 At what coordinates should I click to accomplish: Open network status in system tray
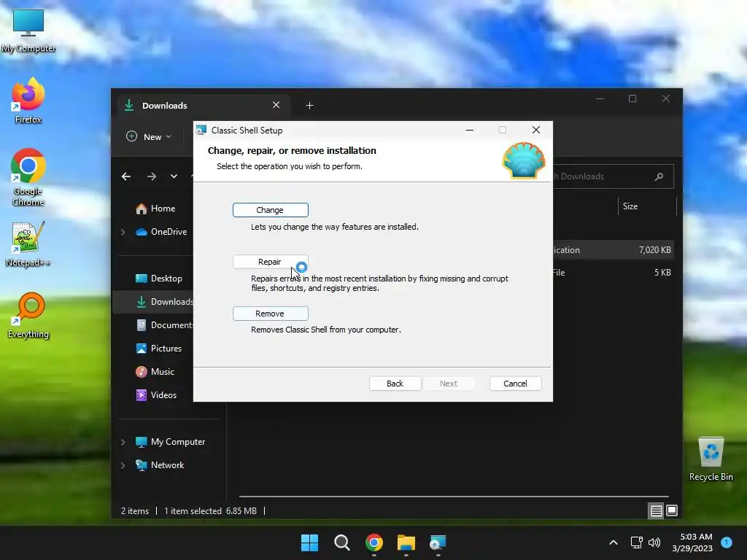[636, 542]
